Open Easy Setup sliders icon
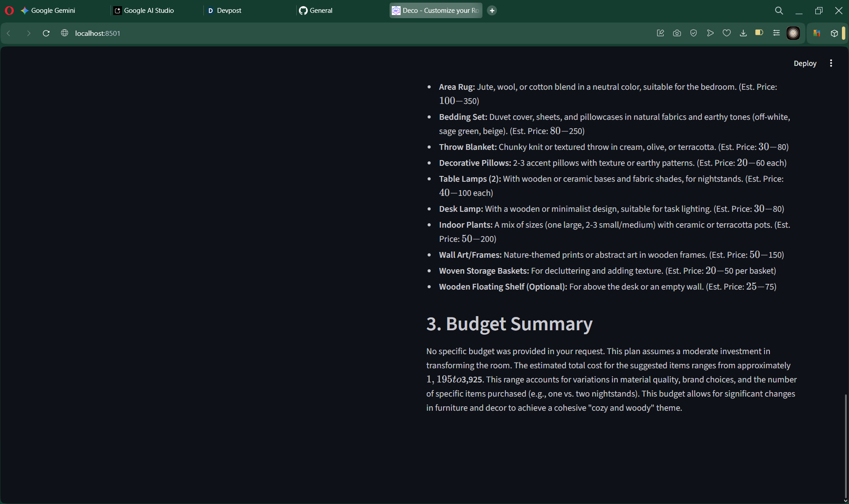This screenshot has width=849, height=504. pos(776,33)
